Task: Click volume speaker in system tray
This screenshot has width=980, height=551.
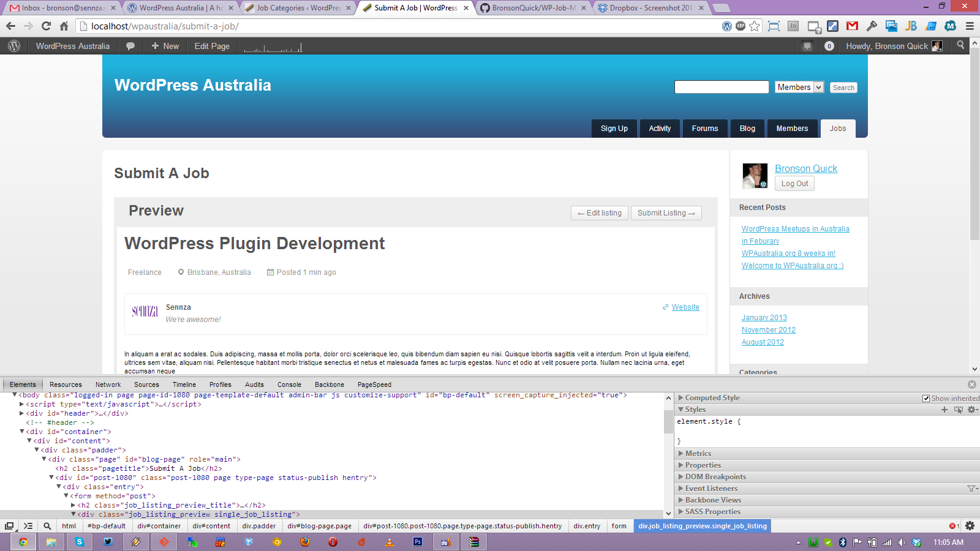Action: pos(902,542)
